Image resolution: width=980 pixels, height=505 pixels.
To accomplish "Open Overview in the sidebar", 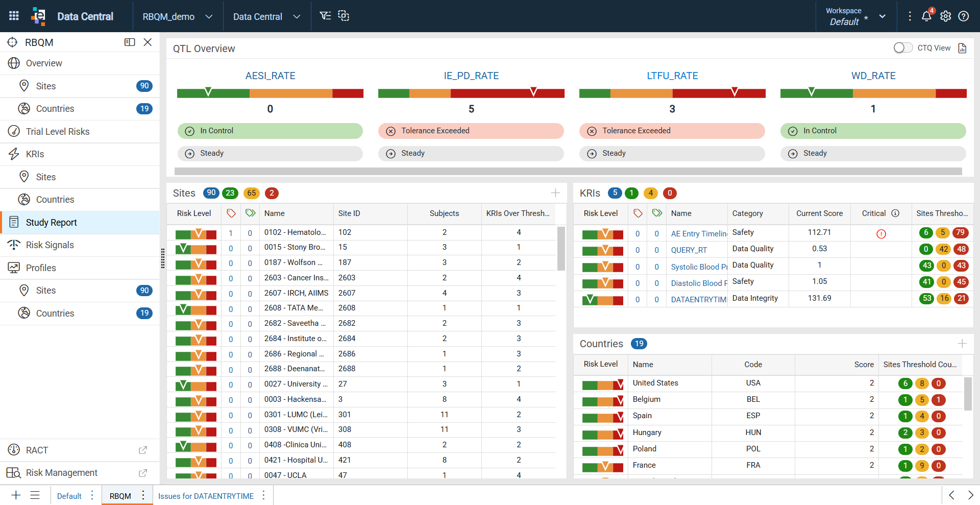I will click(x=80, y=63).
